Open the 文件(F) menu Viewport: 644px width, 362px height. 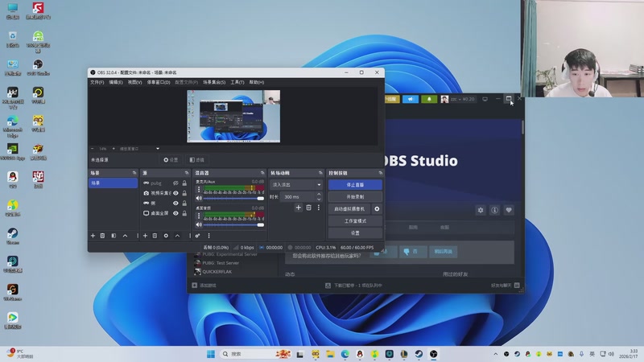[97, 82]
